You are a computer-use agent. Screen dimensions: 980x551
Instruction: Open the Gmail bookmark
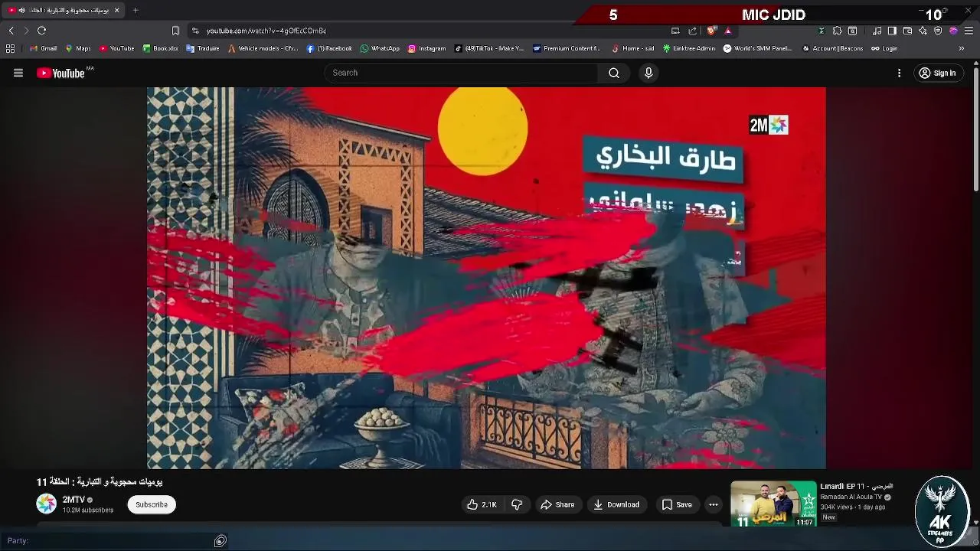click(44, 48)
